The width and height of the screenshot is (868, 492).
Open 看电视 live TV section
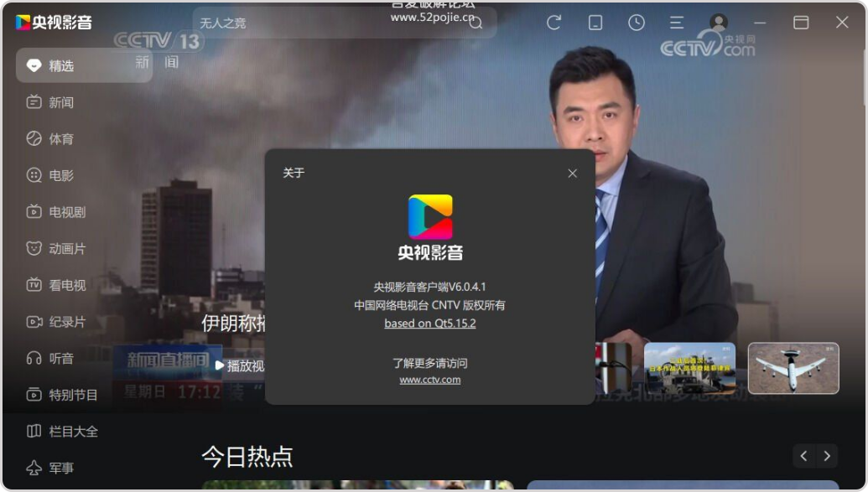pos(67,285)
